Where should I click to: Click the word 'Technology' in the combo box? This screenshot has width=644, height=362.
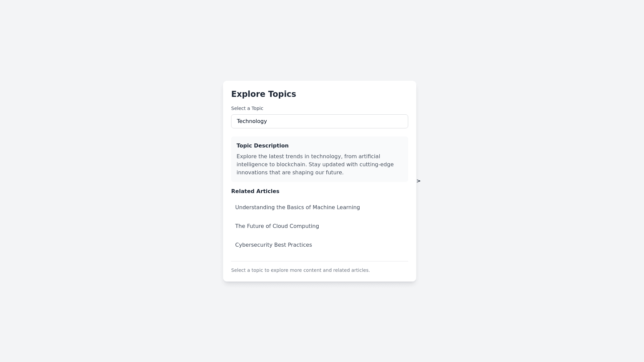252,121
